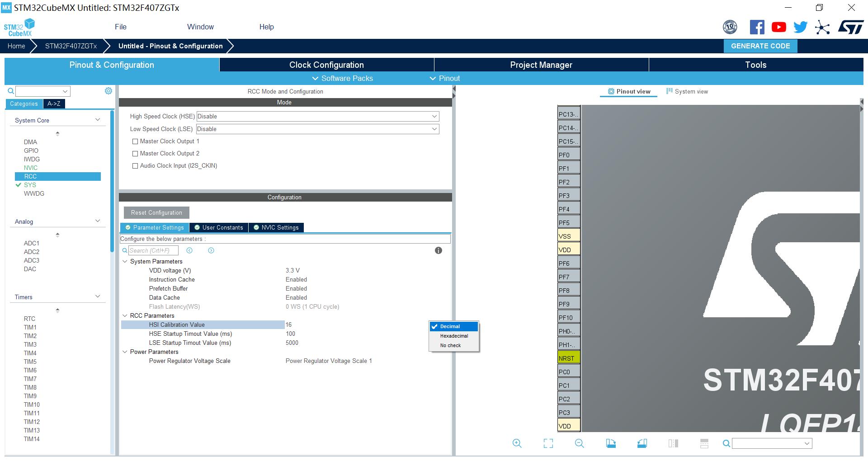Click the ST logo icon
Viewport: 868px width, 461px height.
coord(851,27)
